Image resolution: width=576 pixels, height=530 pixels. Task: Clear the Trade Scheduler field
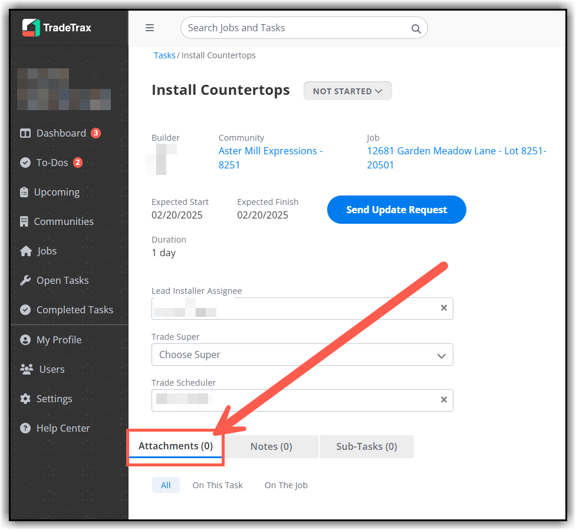coord(444,400)
